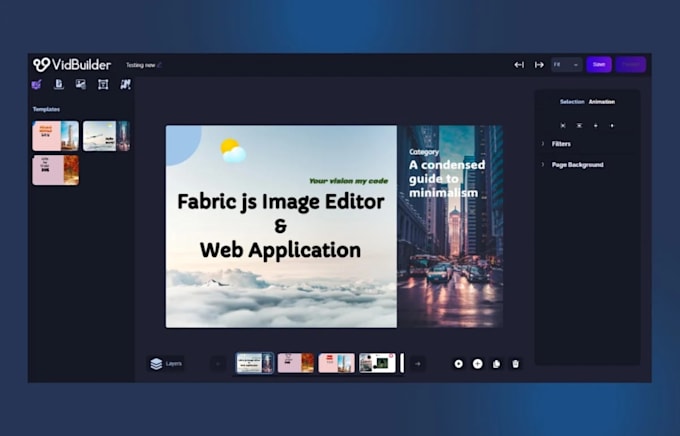Delete the page with trash icon
The image size is (680, 436).
[515, 364]
